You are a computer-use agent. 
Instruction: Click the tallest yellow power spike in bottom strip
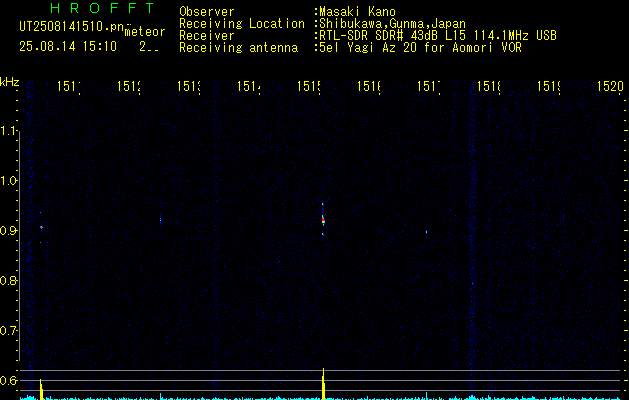pyautogui.click(x=323, y=384)
